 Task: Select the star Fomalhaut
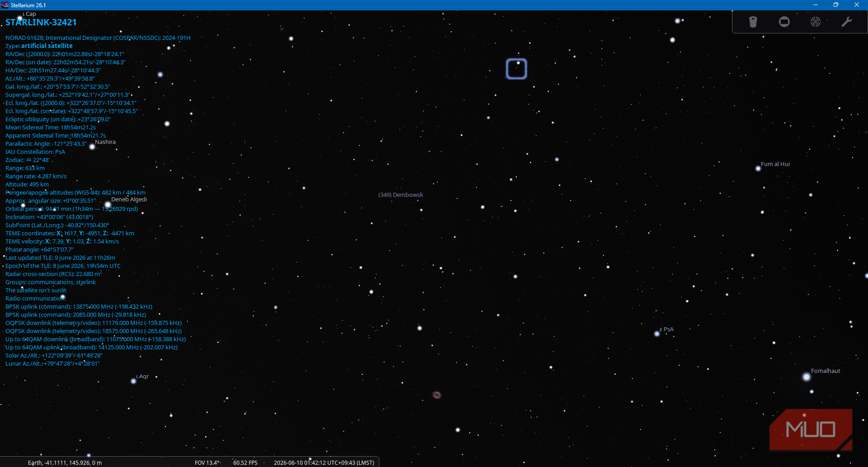coord(807,377)
